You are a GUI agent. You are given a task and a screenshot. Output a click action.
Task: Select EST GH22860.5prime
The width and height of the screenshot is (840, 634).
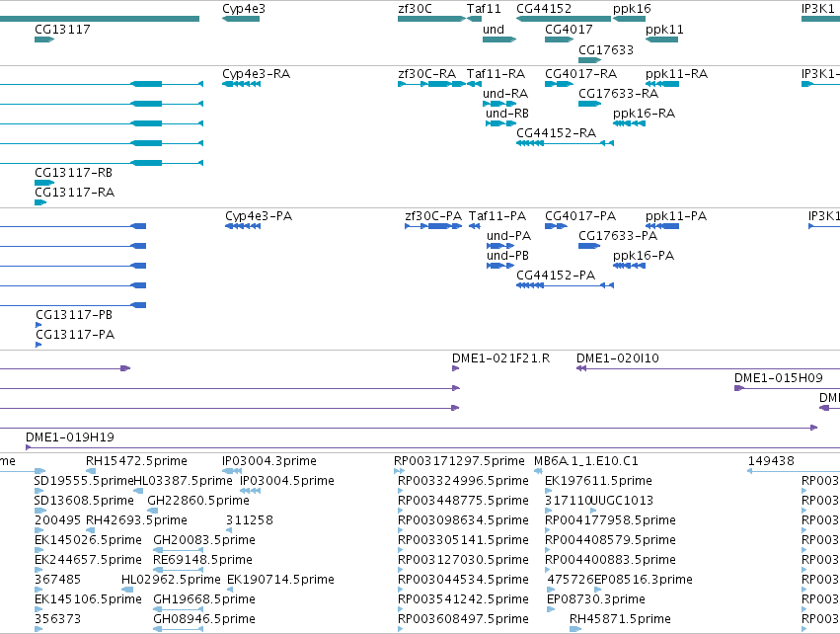(153, 511)
